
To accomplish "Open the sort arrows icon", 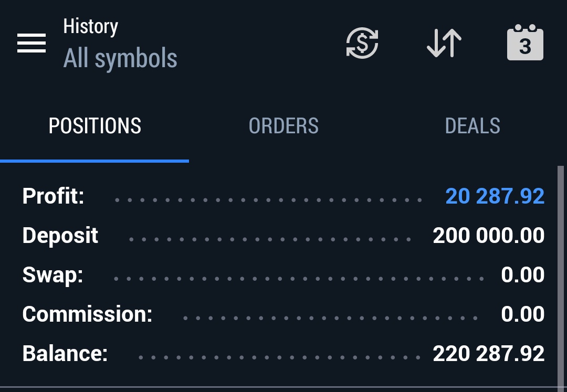I will click(444, 43).
